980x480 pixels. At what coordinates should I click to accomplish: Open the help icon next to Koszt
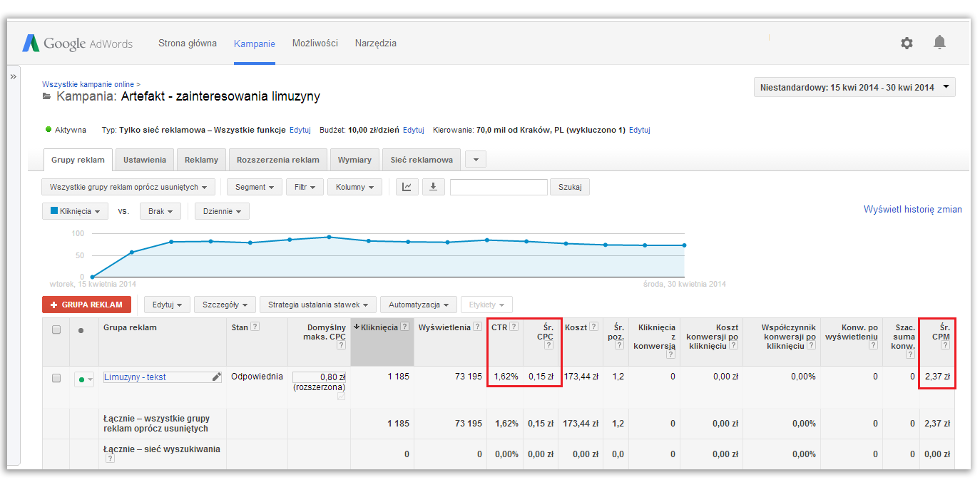593,327
